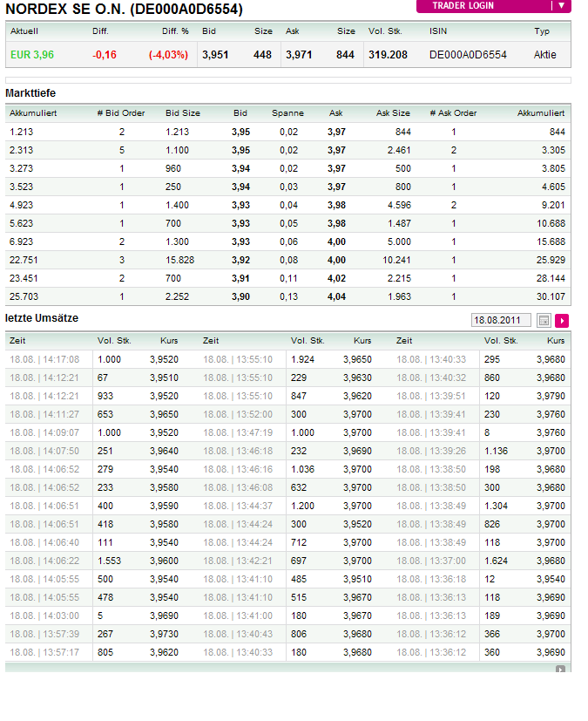The image size is (588, 721).
Task: Click the 18.08.2011 date field
Action: [x=500, y=320]
